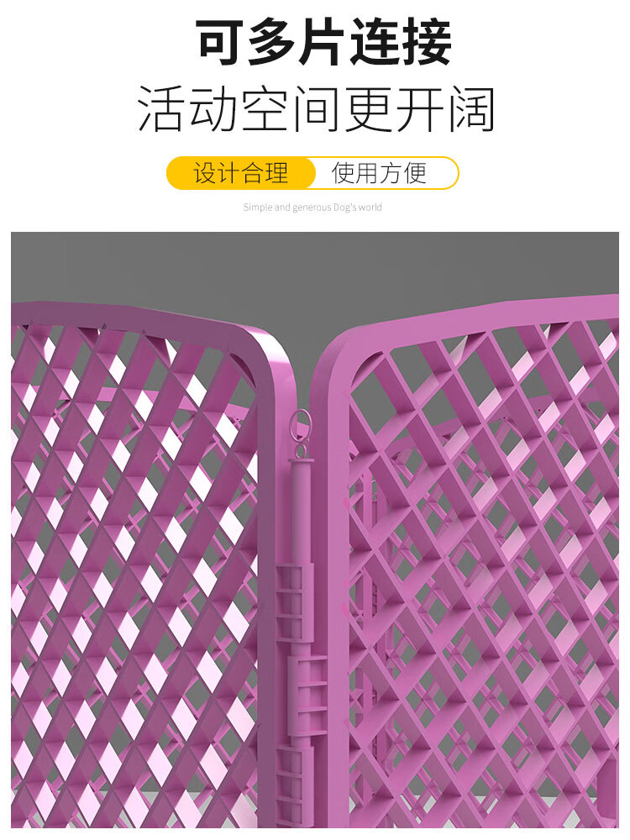The image size is (630, 840).
Task: Click the bold "可多片连接" headline
Action: (323, 42)
